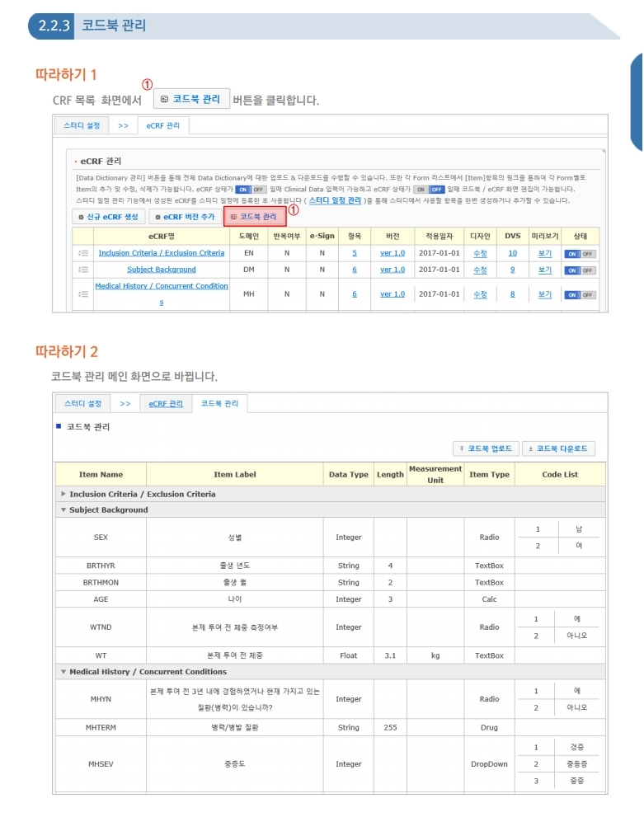
Task: Switch the Subject Background status toggle
Action: point(580,270)
